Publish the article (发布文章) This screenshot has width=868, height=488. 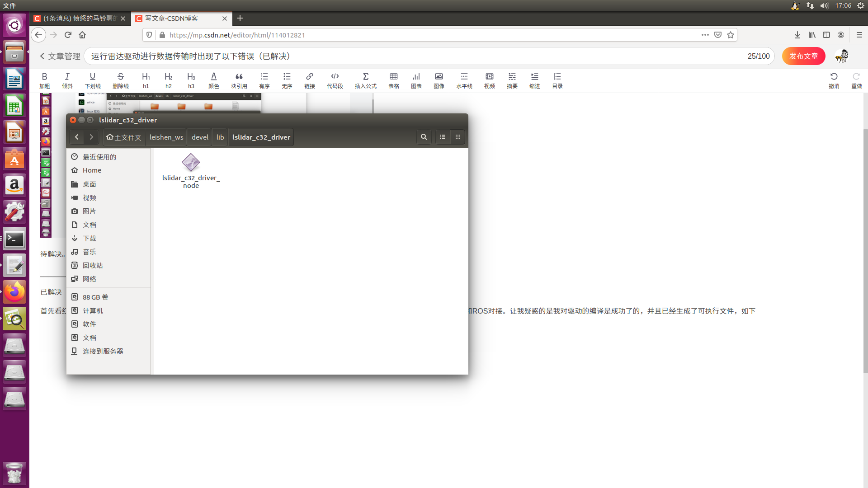pyautogui.click(x=803, y=56)
